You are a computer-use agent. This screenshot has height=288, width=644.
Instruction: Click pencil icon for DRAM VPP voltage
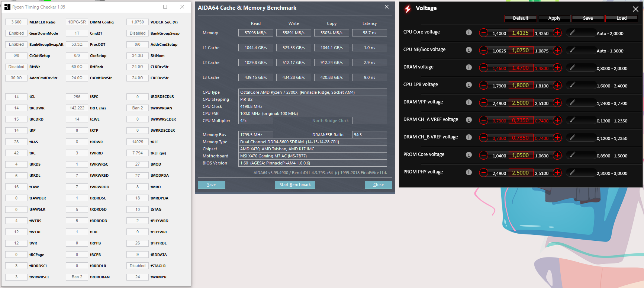[x=572, y=103]
